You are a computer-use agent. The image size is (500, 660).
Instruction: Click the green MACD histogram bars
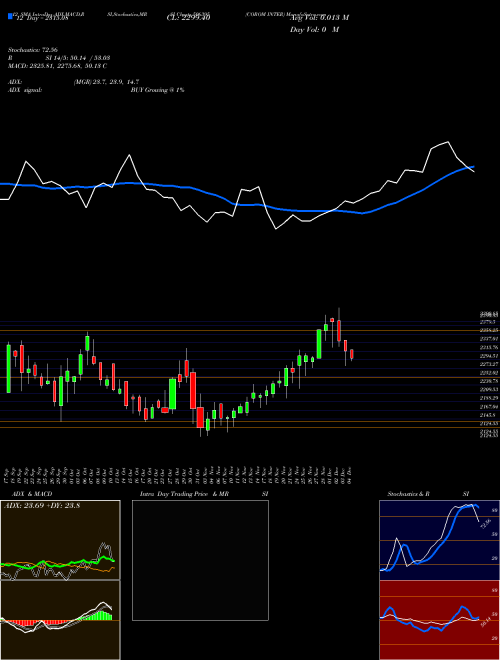point(98,615)
